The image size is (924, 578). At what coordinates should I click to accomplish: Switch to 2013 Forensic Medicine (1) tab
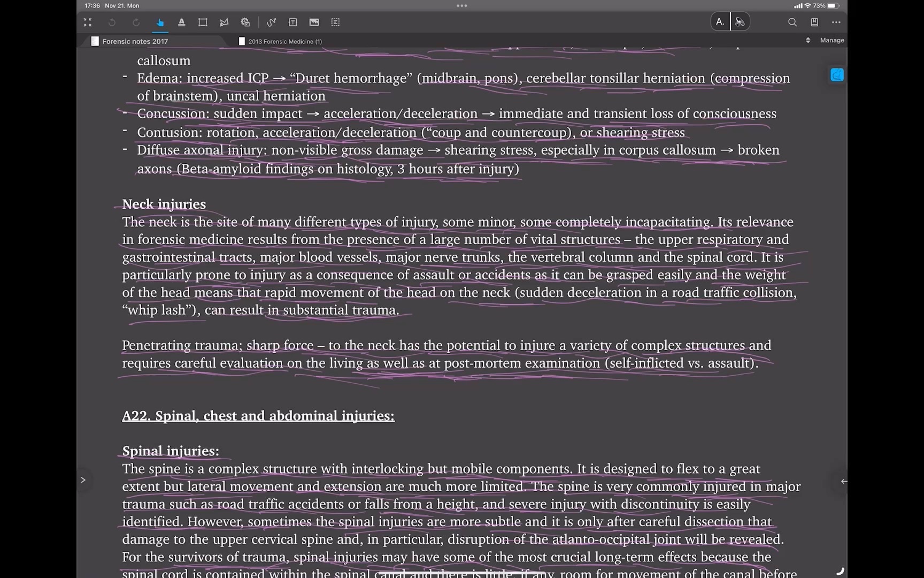coord(281,41)
